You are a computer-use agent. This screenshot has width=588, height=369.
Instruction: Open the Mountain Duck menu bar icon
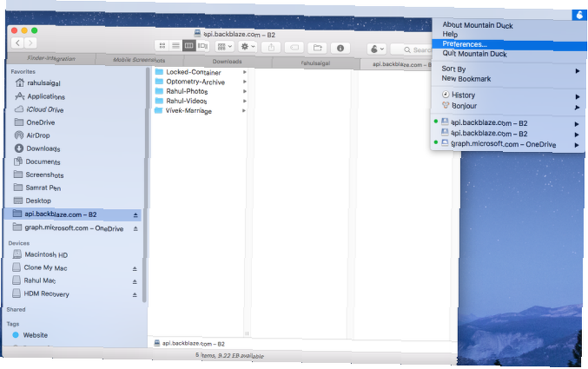579,15
